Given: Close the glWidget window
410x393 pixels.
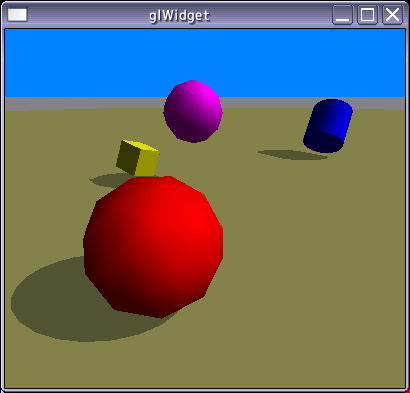Looking at the screenshot, I should point(392,15).
